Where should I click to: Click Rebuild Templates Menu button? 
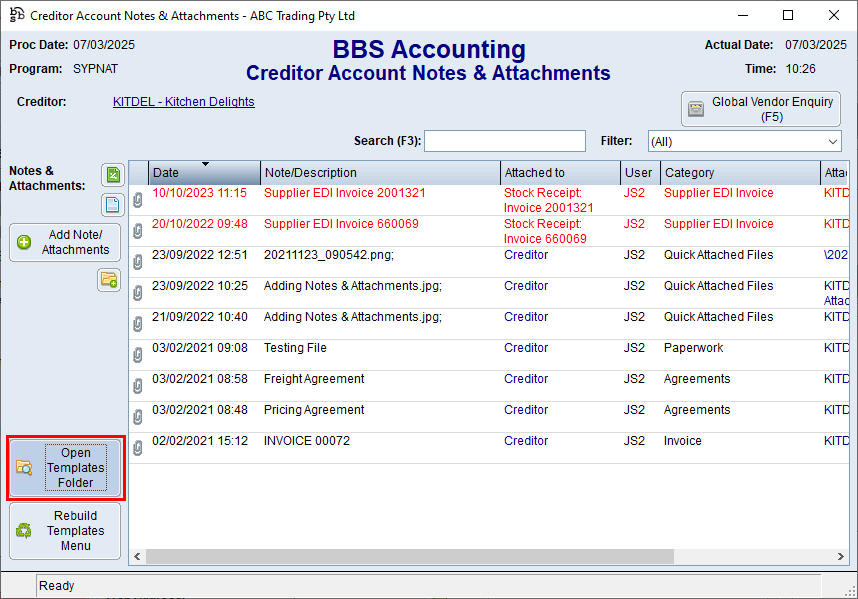point(65,531)
